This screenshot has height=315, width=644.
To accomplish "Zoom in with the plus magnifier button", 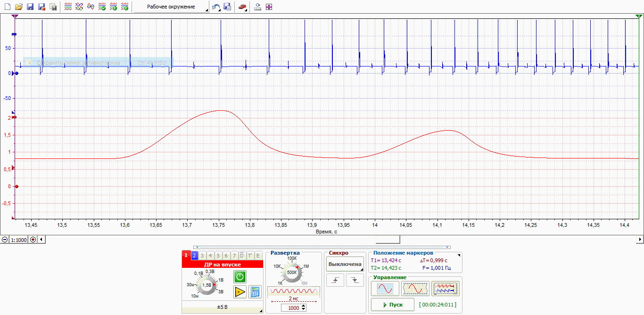I will [33, 239].
